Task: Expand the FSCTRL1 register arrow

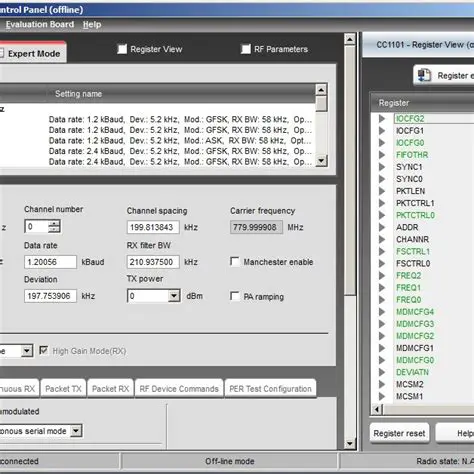Action: [x=382, y=251]
